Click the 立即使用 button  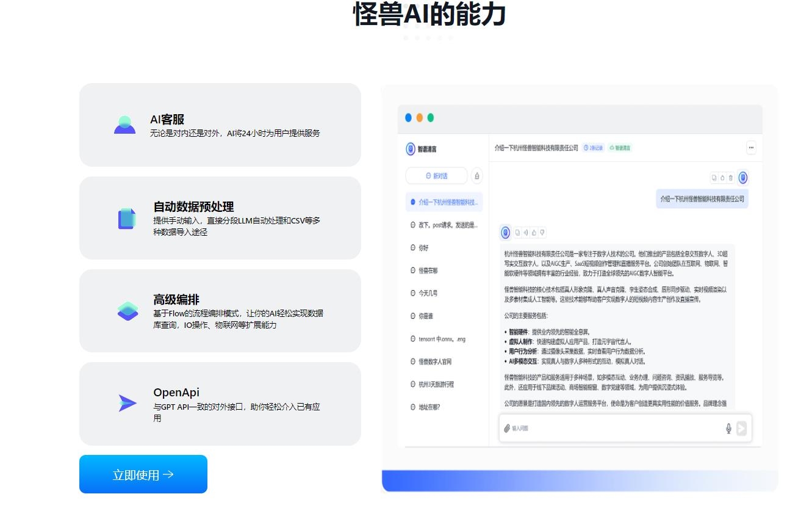[x=143, y=474]
